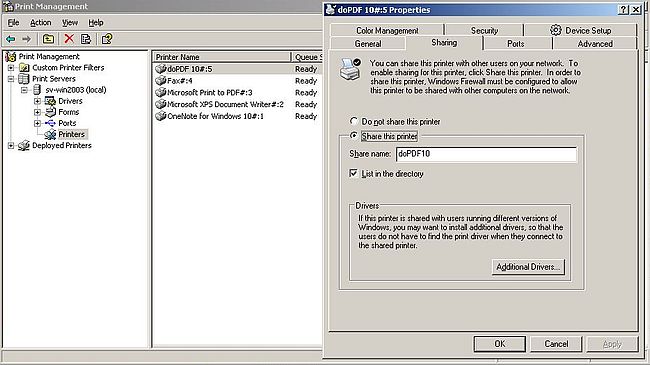
Task: Switch to the Security tab
Action: click(x=484, y=30)
